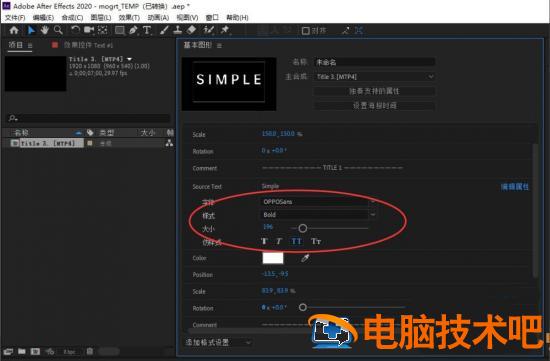
Task: Select the Eraser tool
Action: coord(191,31)
